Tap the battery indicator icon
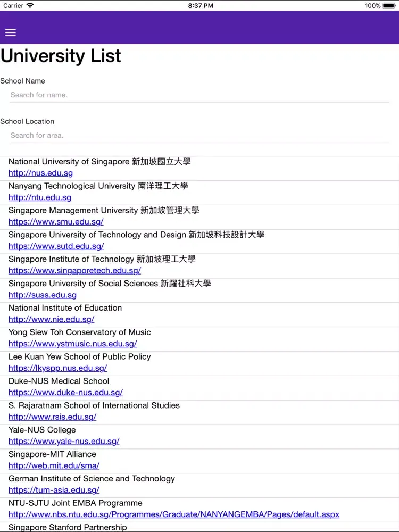Viewport: 399px width, 532px height. [x=389, y=5]
